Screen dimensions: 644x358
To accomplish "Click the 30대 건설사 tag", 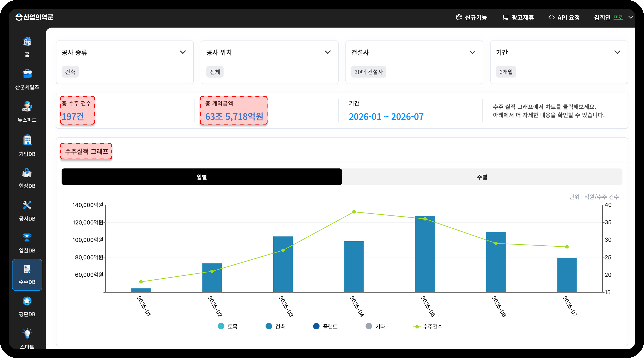I will [369, 72].
